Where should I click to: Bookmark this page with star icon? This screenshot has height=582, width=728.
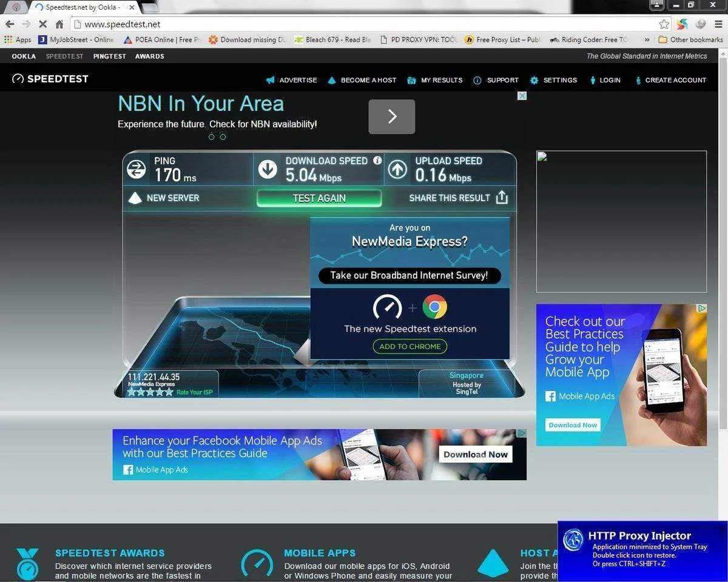click(x=664, y=24)
